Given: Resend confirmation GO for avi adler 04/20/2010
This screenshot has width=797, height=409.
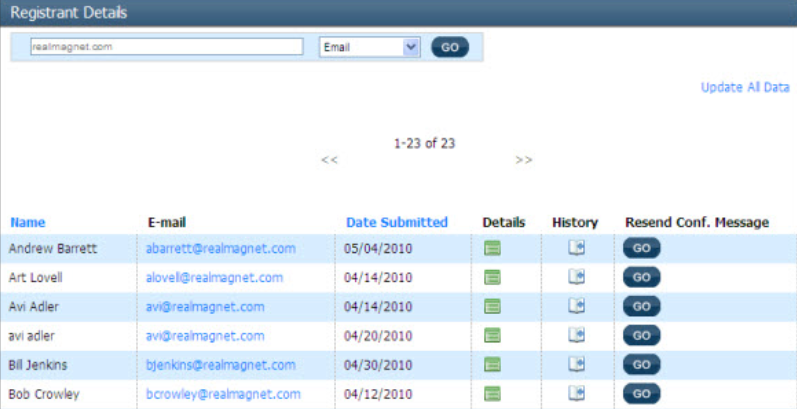Looking at the screenshot, I should [x=641, y=335].
